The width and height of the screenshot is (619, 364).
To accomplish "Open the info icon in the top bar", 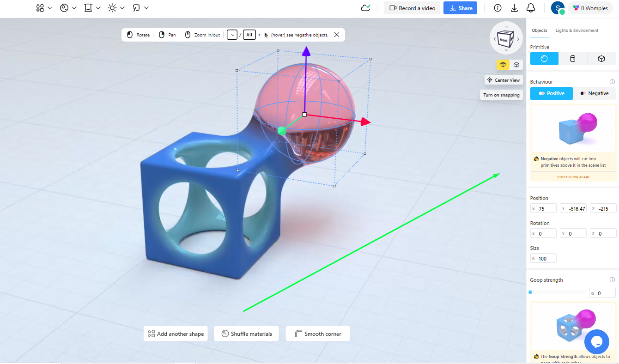I will click(498, 8).
